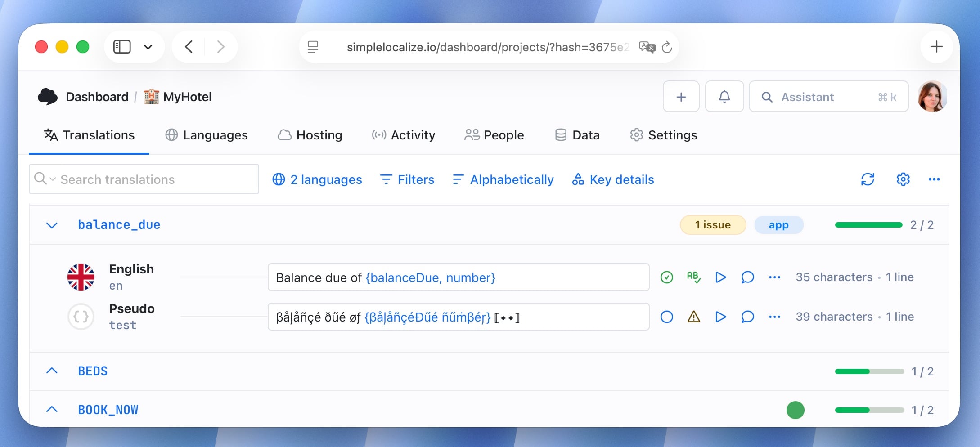Viewport: 980px width, 447px height.
Task: Open the translations settings gear icon
Action: 903,179
